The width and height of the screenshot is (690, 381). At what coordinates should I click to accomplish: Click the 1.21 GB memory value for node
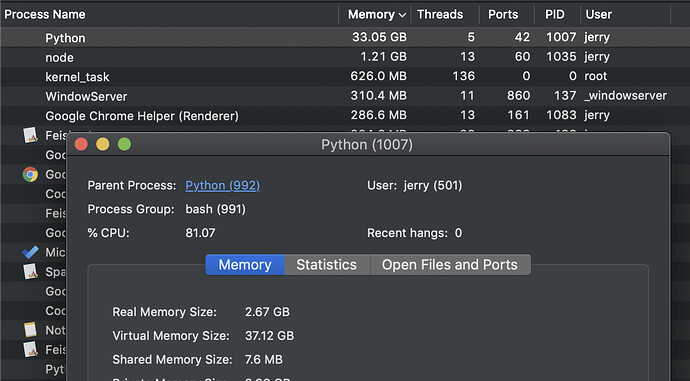(x=384, y=56)
